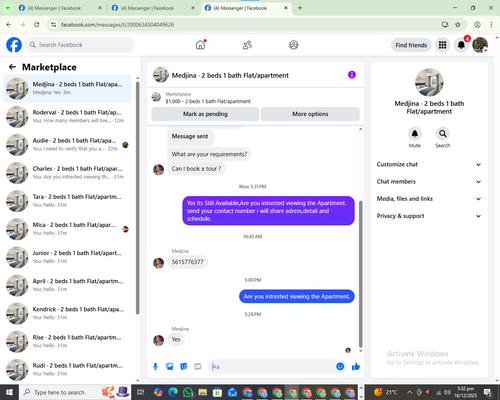
Task: Open the Rise conversation
Action: pyautogui.click(x=67, y=342)
